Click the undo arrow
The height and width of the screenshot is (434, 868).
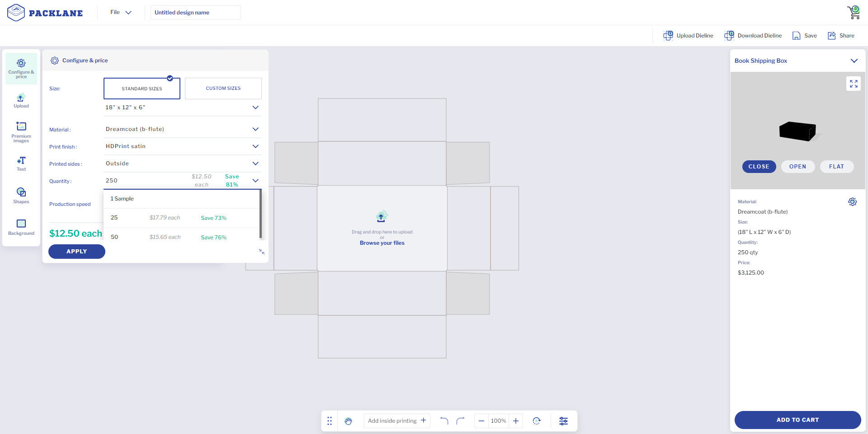tap(444, 421)
